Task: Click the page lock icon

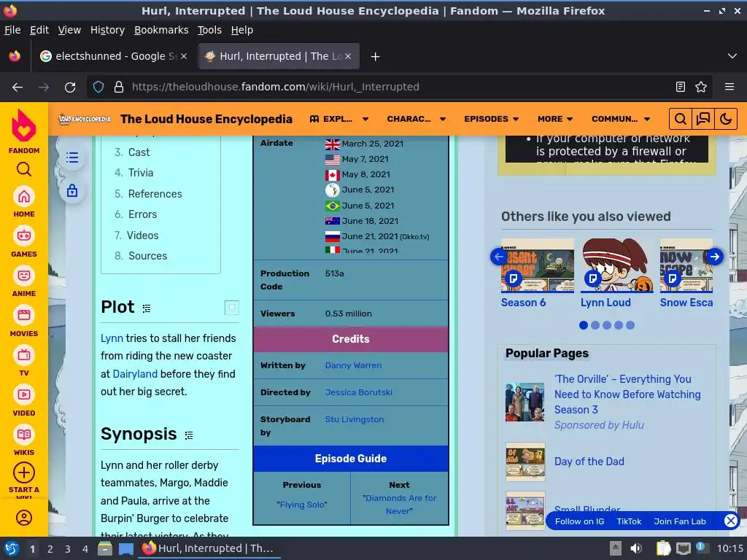Action: tap(72, 191)
